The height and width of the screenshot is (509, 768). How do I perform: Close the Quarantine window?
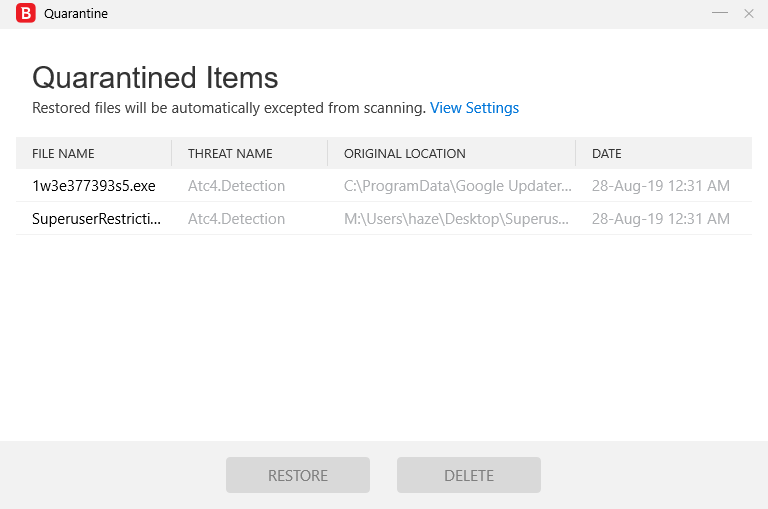[749, 13]
